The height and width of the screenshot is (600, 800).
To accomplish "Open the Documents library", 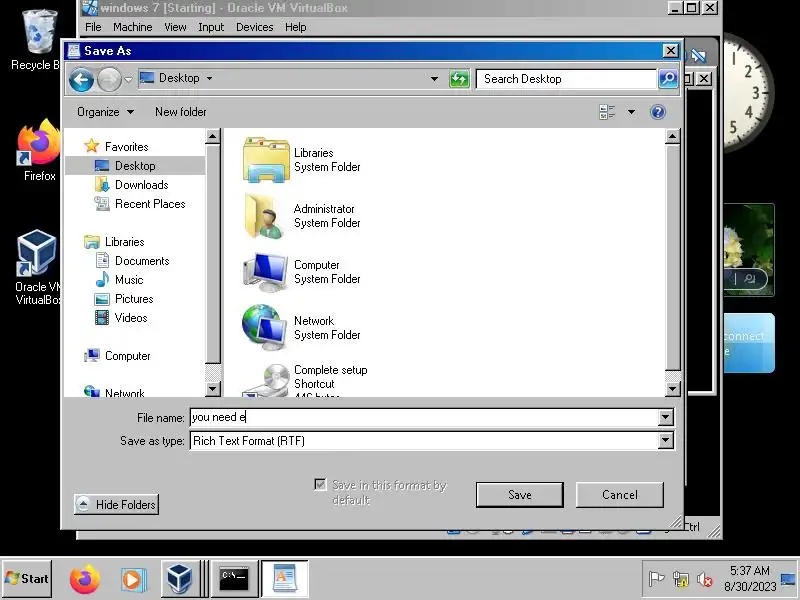I will (x=142, y=261).
